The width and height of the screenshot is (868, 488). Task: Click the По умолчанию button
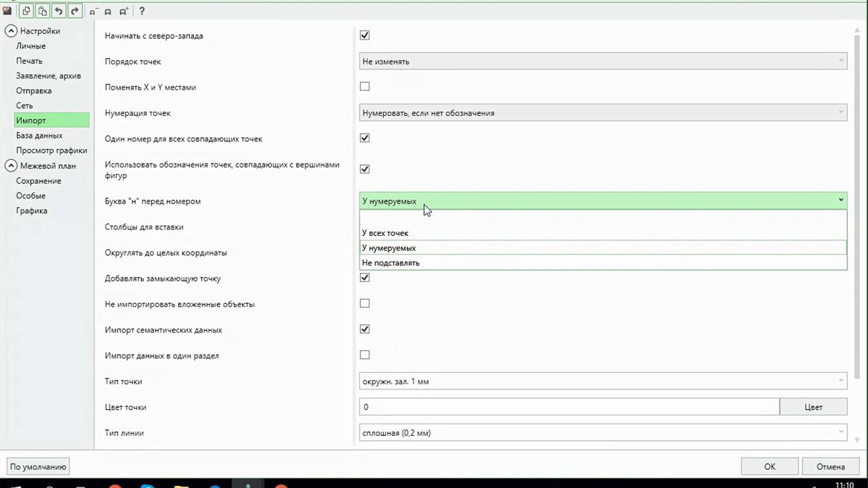coord(38,466)
